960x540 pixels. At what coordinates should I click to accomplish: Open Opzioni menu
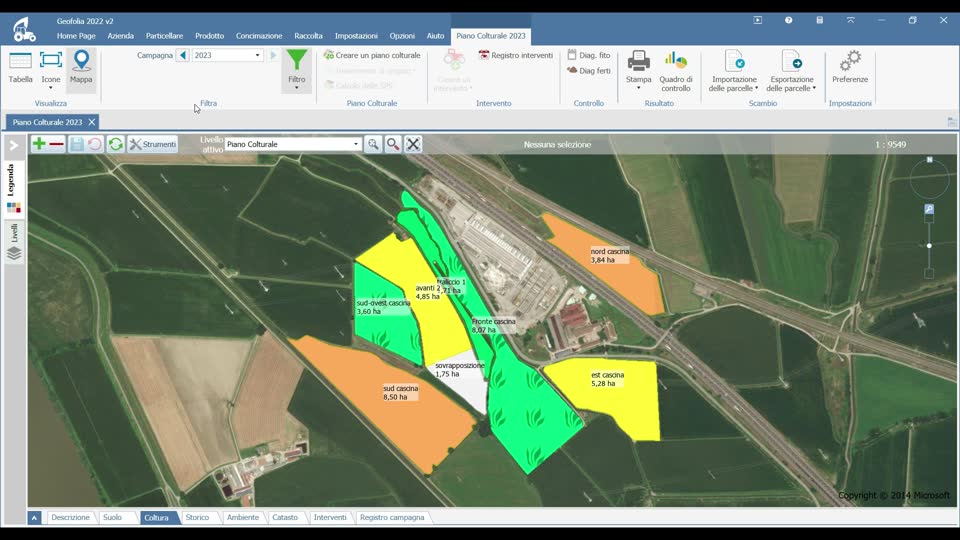tap(402, 36)
